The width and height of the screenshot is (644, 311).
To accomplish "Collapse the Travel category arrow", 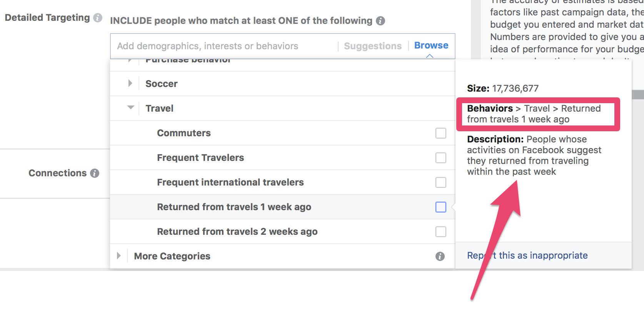I will 131,107.
